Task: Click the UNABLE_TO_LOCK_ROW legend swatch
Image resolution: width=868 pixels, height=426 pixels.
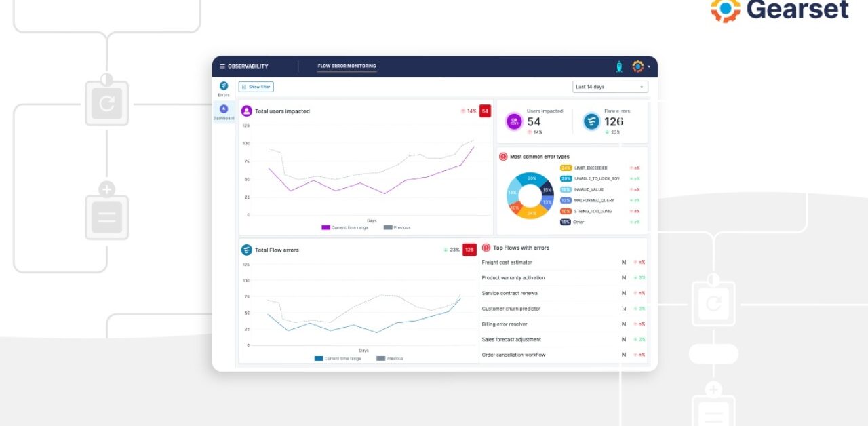Action: (x=566, y=178)
